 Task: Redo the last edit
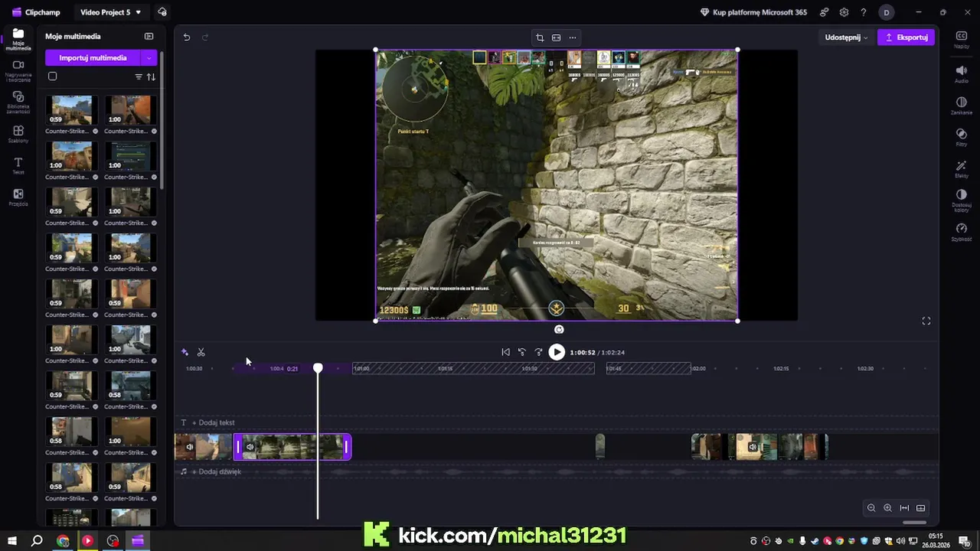pos(205,37)
